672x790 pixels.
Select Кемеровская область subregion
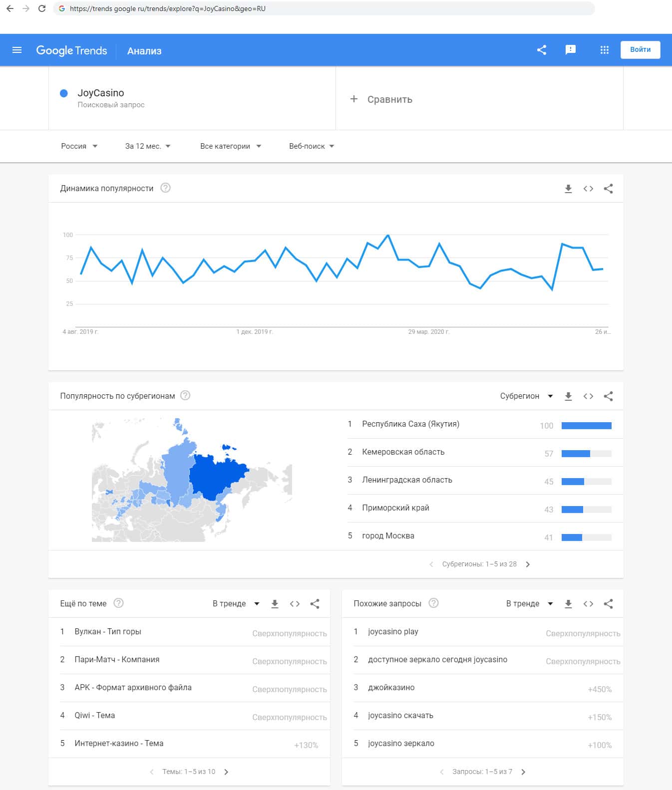485,452
